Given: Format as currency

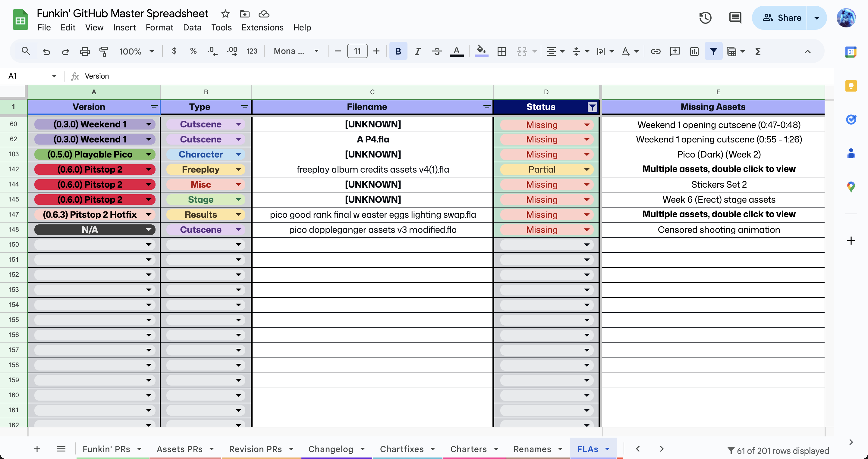Looking at the screenshot, I should 174,51.
